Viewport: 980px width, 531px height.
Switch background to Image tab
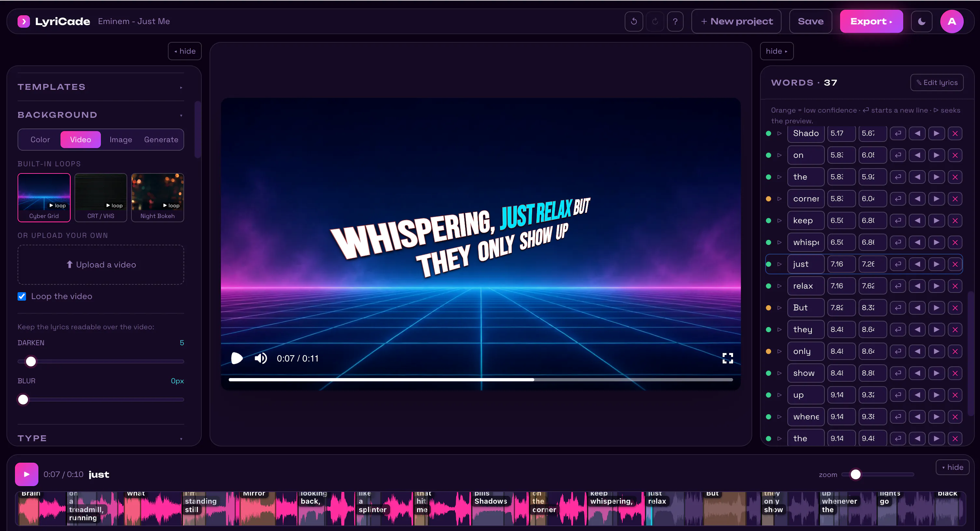click(121, 140)
